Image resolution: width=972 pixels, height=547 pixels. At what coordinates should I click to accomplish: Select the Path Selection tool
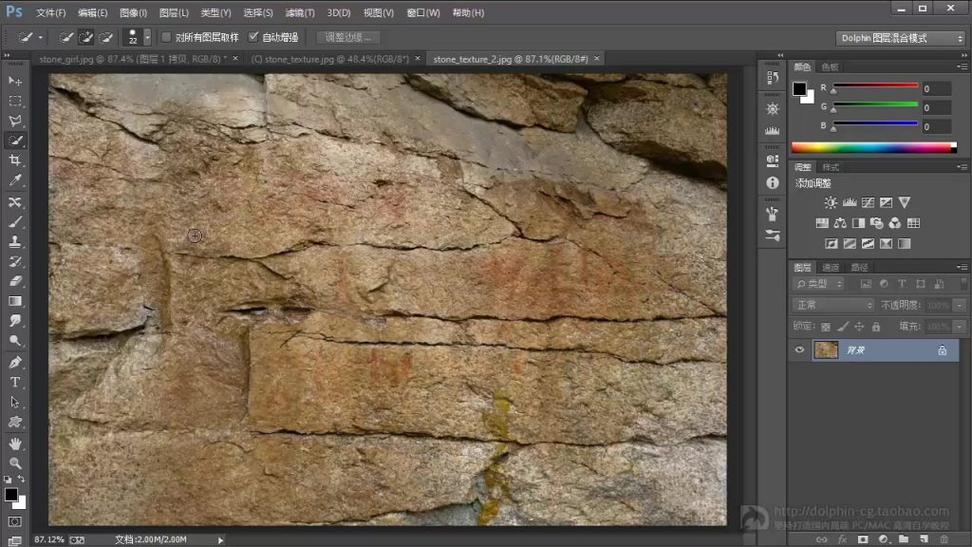click(15, 402)
